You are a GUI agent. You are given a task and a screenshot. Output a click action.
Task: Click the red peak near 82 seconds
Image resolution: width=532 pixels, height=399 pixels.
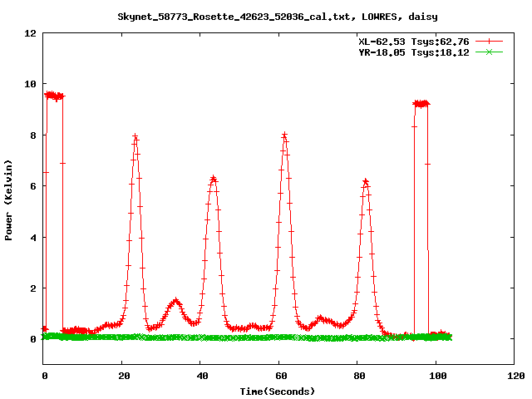366,183
